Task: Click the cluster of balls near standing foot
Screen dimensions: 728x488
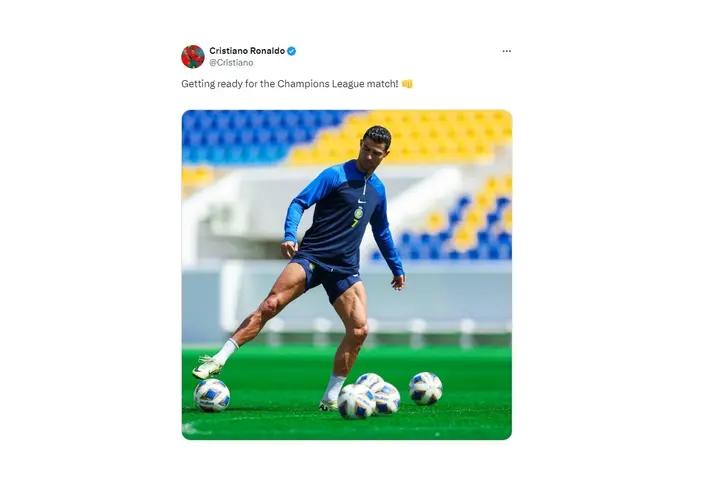Action: click(368, 397)
